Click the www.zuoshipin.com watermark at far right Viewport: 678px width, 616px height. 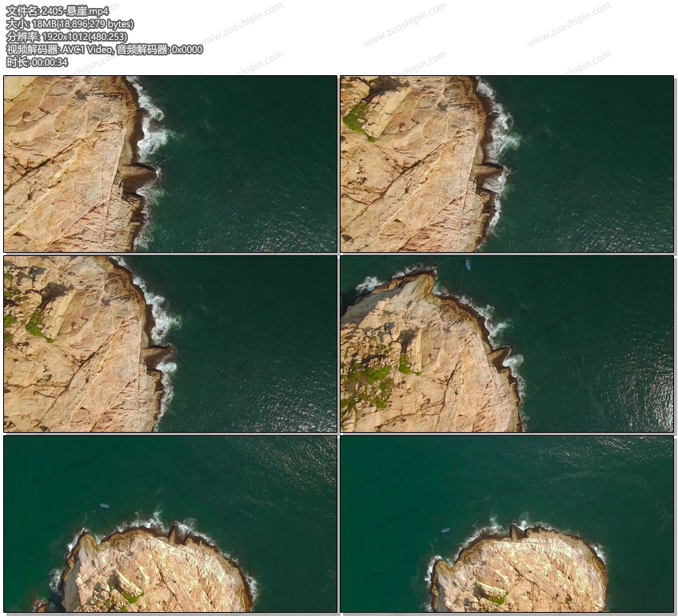coord(568,26)
